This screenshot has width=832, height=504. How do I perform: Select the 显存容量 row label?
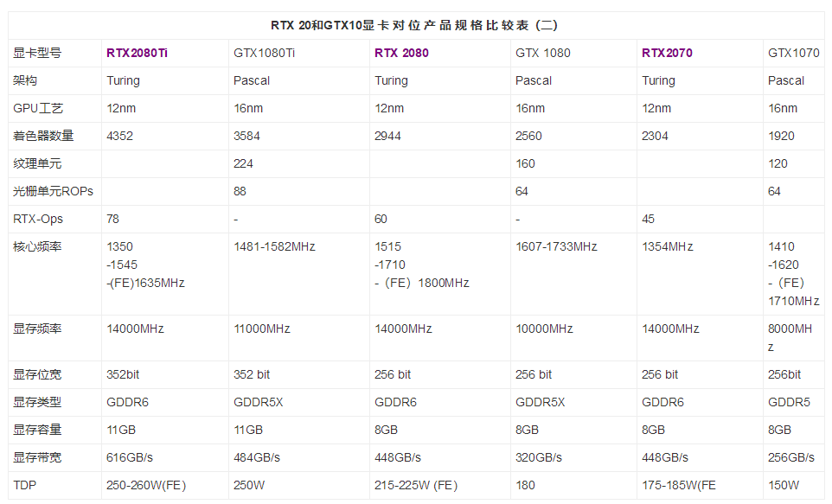tap(37, 430)
